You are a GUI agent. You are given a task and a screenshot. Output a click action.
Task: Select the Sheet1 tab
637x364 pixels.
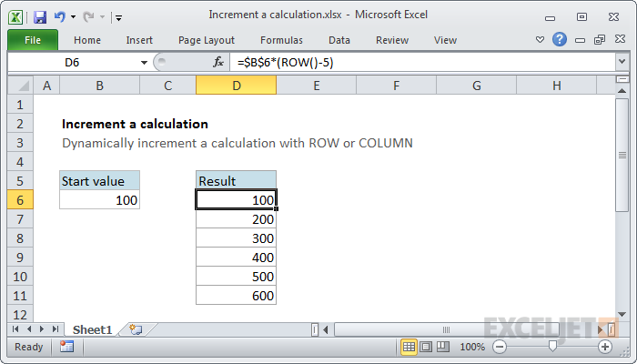point(92,329)
